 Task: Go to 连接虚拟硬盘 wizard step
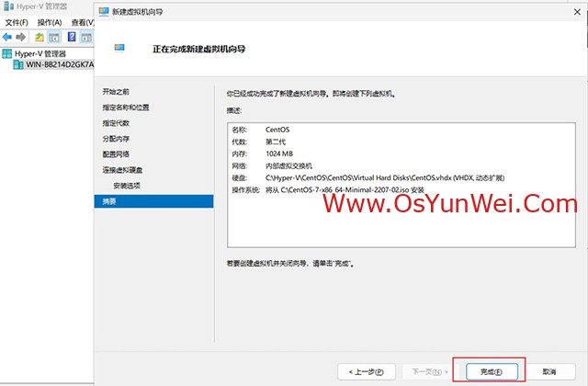point(122,170)
